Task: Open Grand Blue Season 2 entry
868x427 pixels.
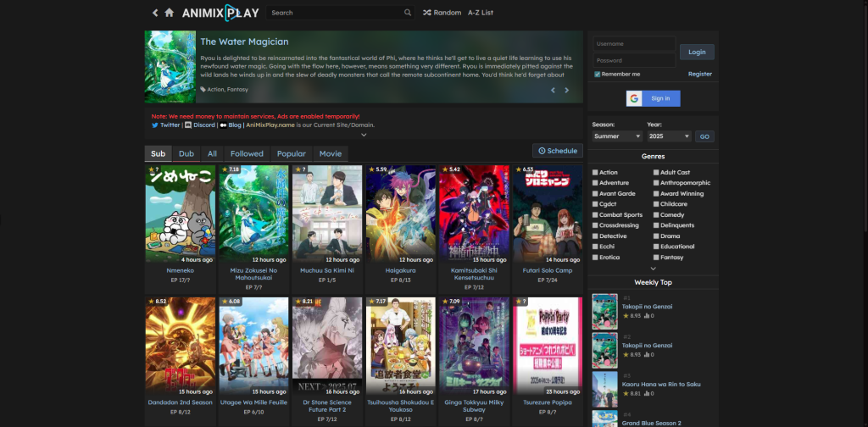Action: [x=651, y=423]
